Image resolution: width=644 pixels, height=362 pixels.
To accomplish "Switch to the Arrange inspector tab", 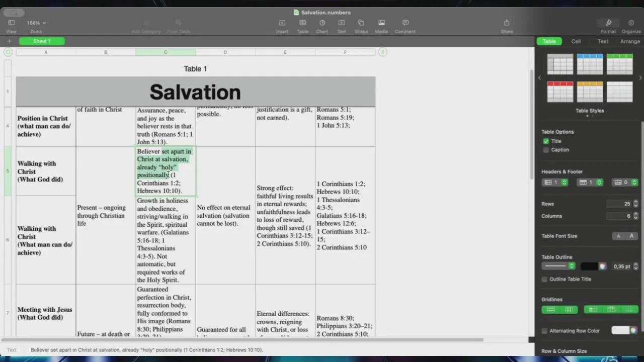I will point(630,41).
